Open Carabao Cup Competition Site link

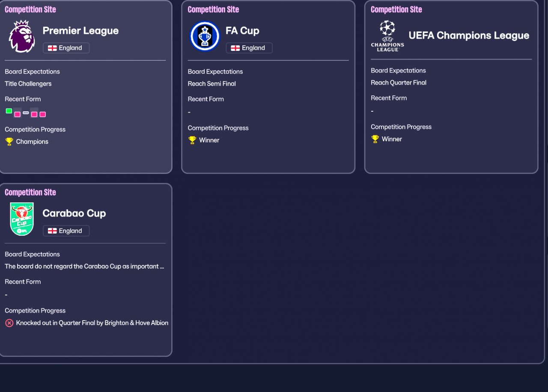pyautogui.click(x=30, y=192)
